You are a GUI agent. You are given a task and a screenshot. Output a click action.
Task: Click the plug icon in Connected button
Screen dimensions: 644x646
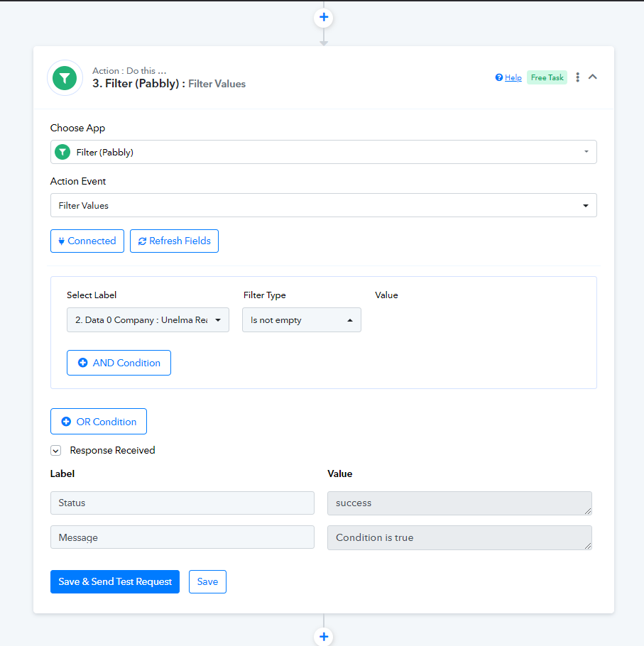click(x=61, y=241)
